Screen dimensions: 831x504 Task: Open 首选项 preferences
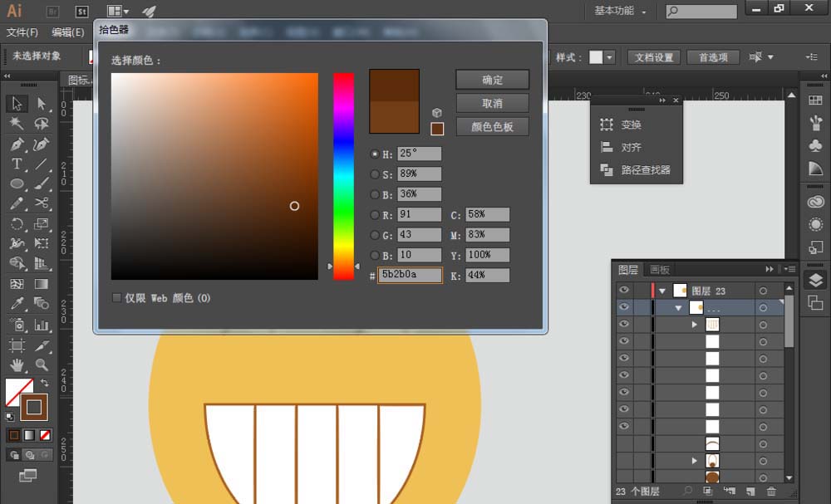pyautogui.click(x=713, y=57)
